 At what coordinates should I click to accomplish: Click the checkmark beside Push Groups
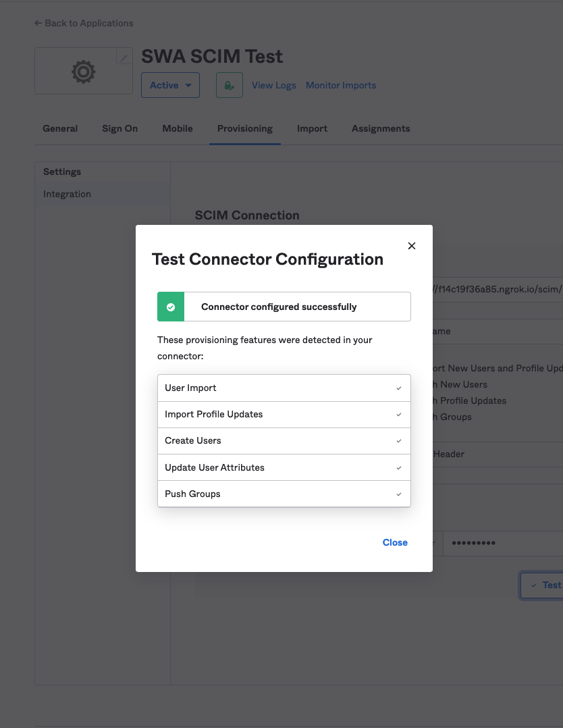point(399,494)
